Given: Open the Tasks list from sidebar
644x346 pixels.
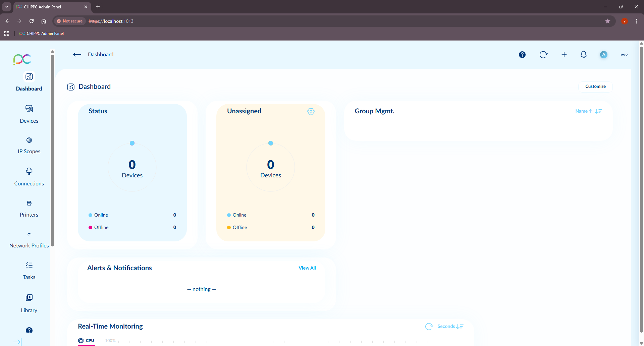Looking at the screenshot, I should click(x=29, y=270).
